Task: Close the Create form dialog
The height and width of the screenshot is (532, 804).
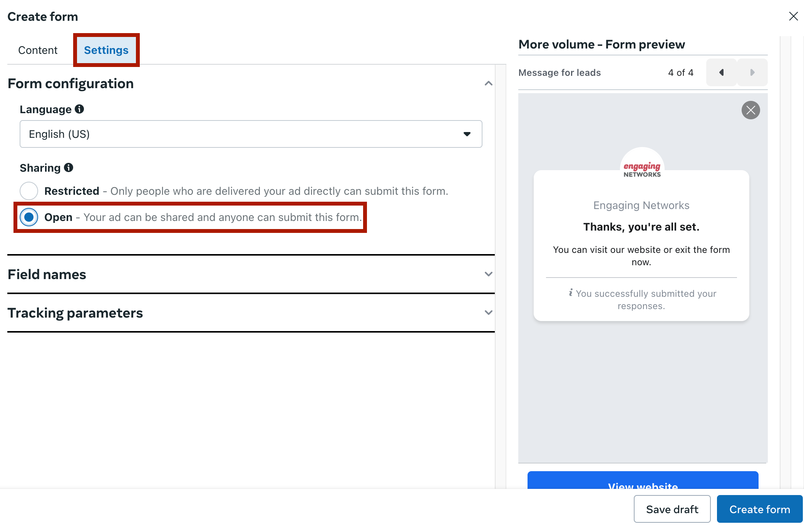Action: point(793,16)
